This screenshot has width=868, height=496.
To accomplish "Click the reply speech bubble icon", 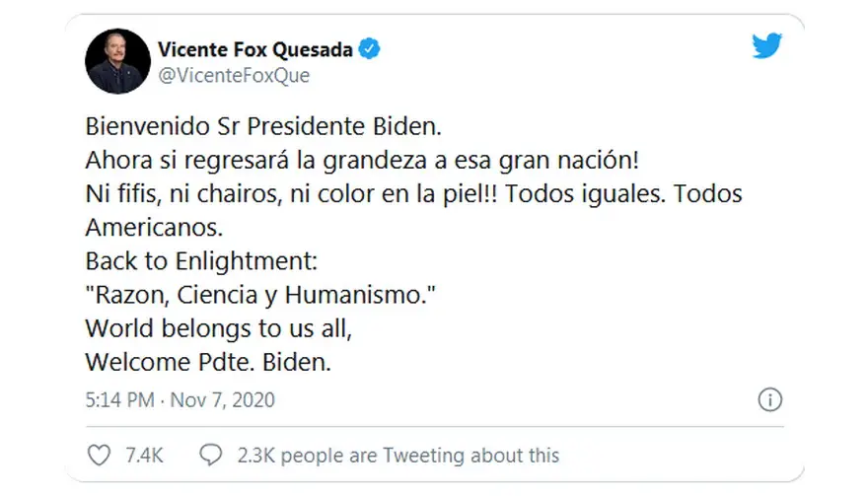I will tap(210, 455).
